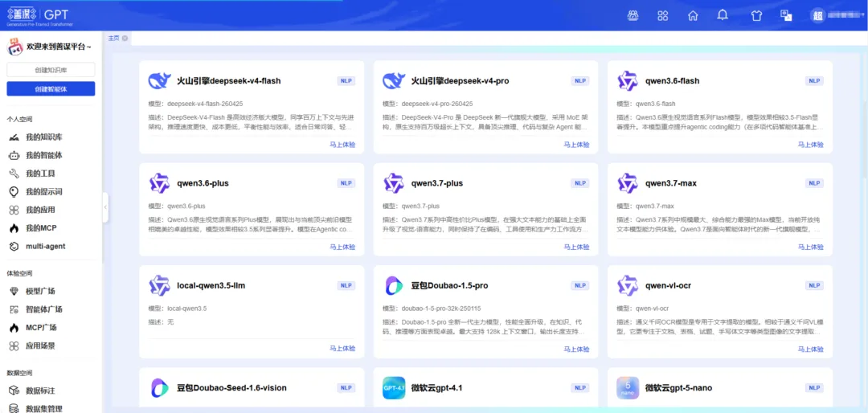Close the 主页 tab
Viewport: 868px width, 413px height.
click(125, 39)
